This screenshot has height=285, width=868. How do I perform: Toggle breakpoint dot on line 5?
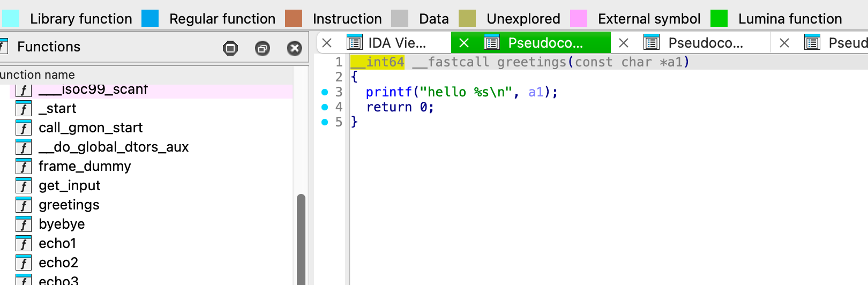point(325,122)
